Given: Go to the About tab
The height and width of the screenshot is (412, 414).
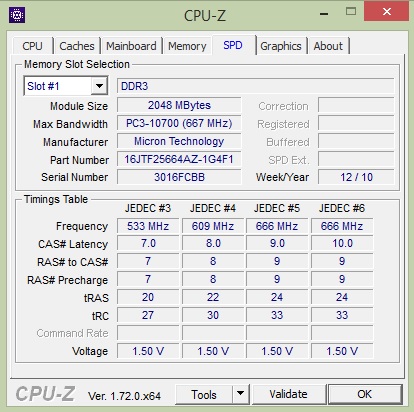Looking at the screenshot, I should (x=328, y=46).
